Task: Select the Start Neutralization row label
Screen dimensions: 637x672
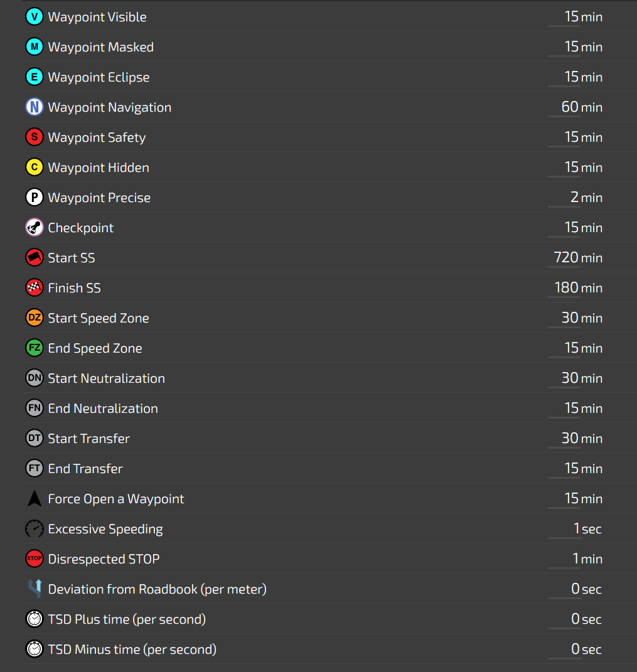Action: tap(106, 378)
